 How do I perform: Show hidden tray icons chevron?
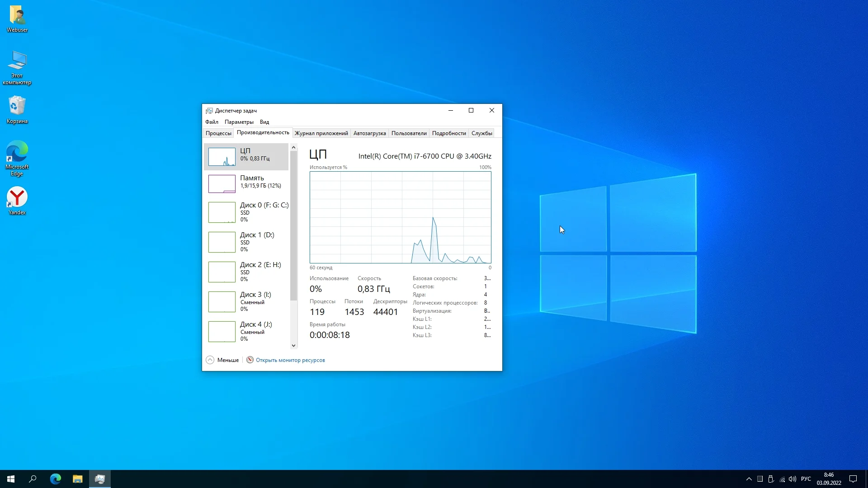[749, 479]
